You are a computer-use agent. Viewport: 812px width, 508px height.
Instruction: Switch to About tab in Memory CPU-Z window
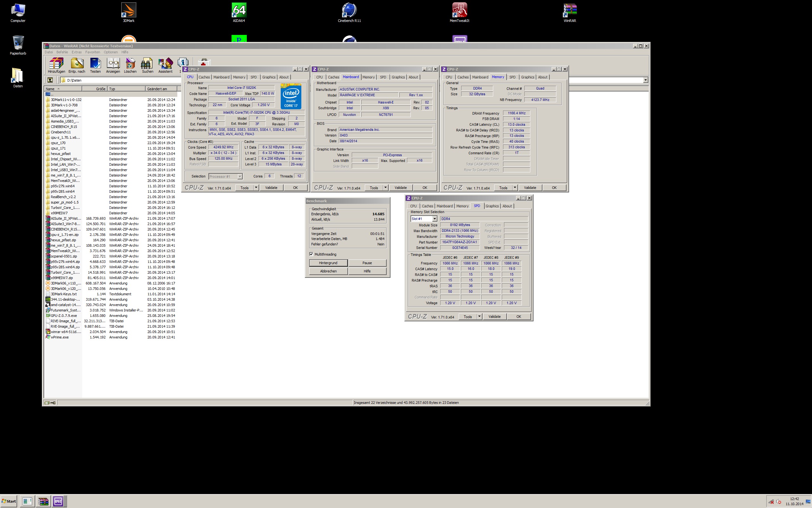[543, 77]
